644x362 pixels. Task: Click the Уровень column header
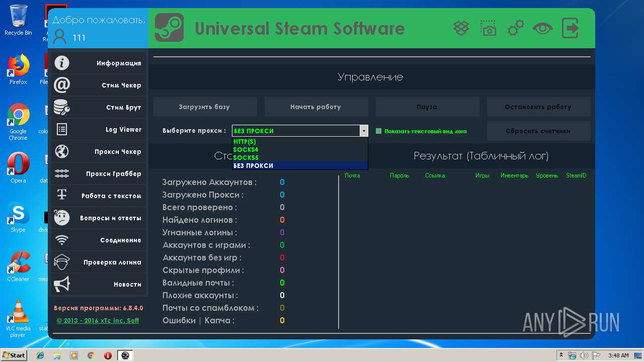tap(547, 175)
